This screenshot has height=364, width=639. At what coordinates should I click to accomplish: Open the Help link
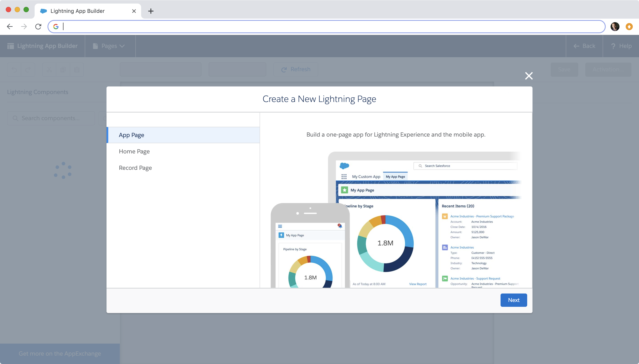point(621,46)
